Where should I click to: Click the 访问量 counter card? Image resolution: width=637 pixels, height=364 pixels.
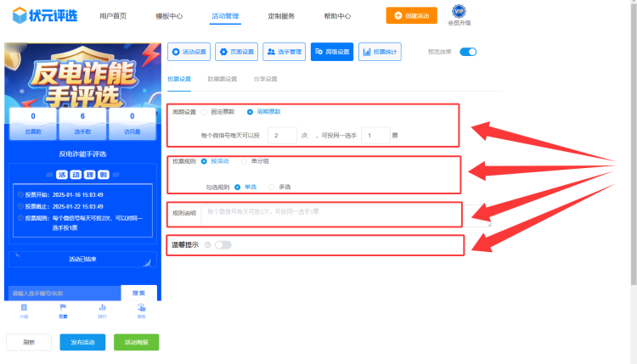[132, 124]
